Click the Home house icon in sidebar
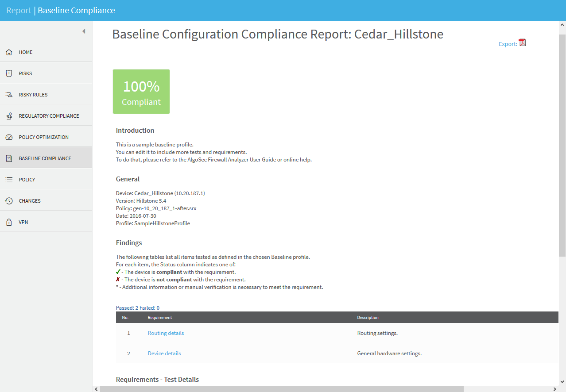The image size is (566, 392). pos(9,52)
